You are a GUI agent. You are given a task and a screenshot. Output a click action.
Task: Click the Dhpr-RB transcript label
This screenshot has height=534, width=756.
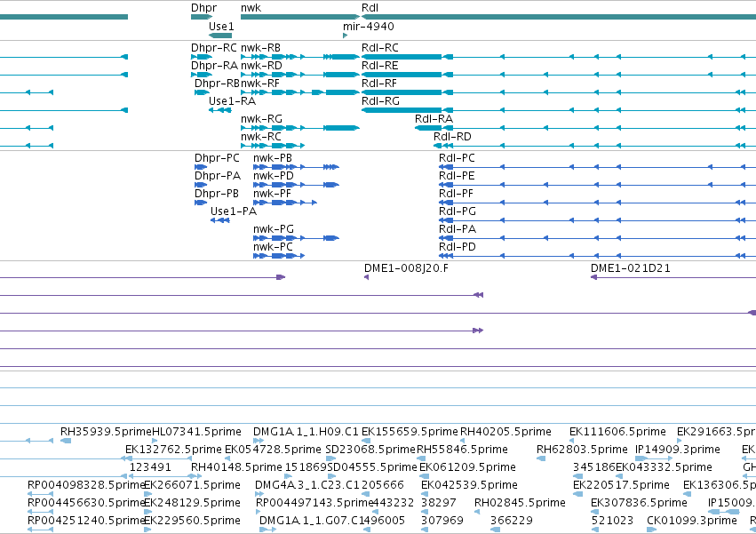click(x=217, y=84)
